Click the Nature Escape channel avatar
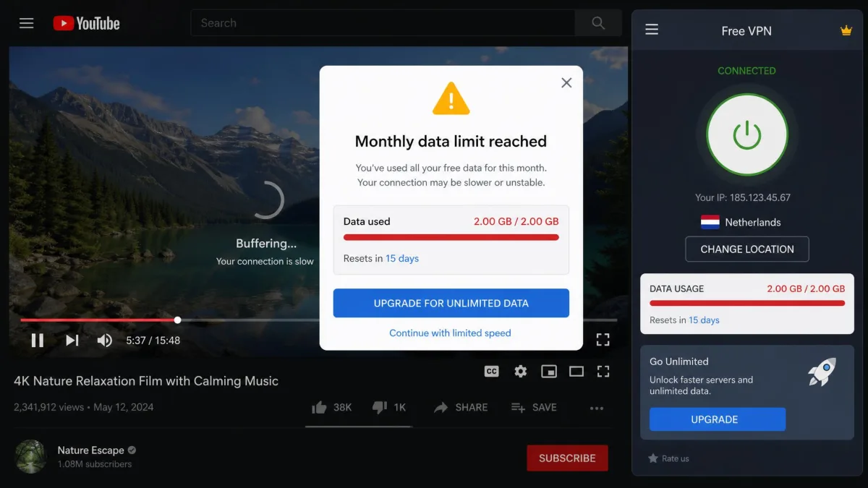868x488 pixels. (x=31, y=457)
